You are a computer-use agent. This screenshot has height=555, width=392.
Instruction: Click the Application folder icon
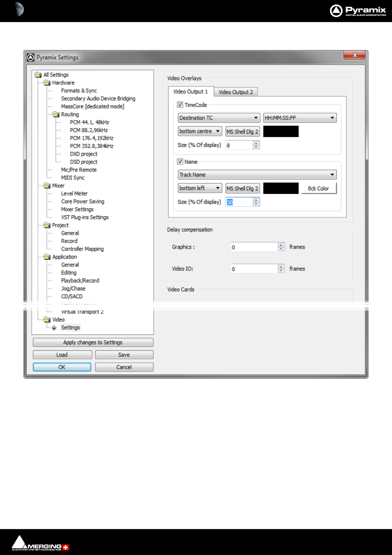pos(47,257)
